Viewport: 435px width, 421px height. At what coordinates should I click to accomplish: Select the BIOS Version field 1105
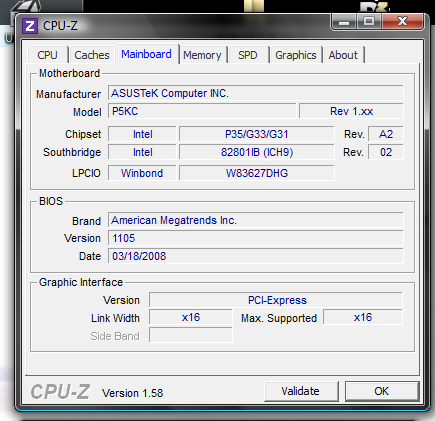255,238
